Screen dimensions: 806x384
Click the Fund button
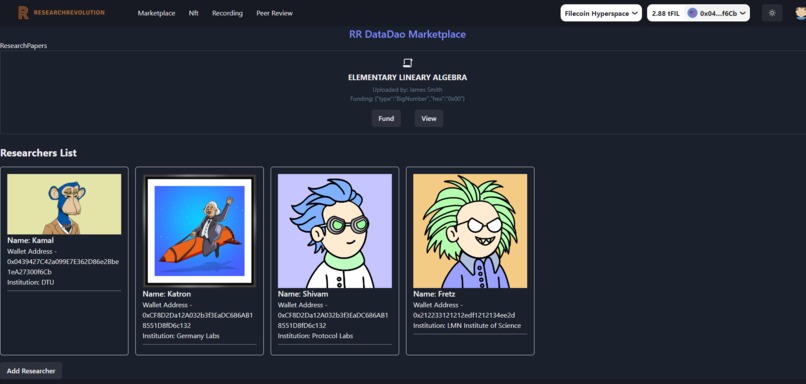386,118
